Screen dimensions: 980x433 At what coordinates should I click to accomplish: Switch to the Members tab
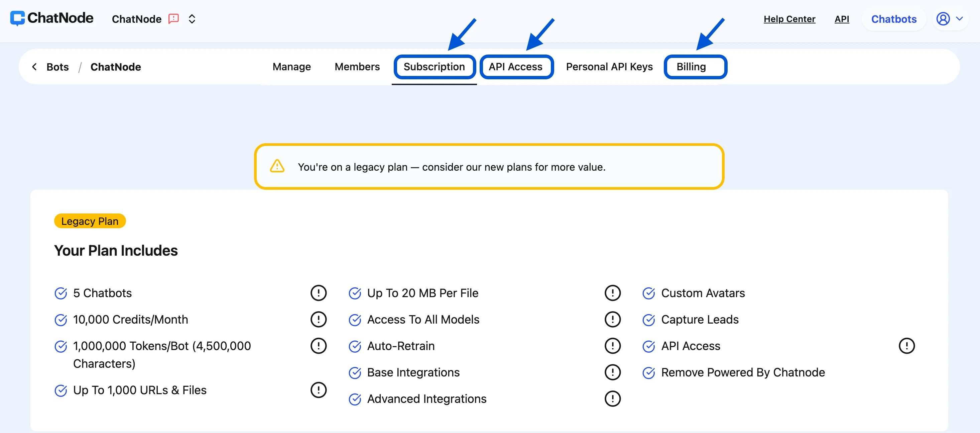pyautogui.click(x=357, y=67)
